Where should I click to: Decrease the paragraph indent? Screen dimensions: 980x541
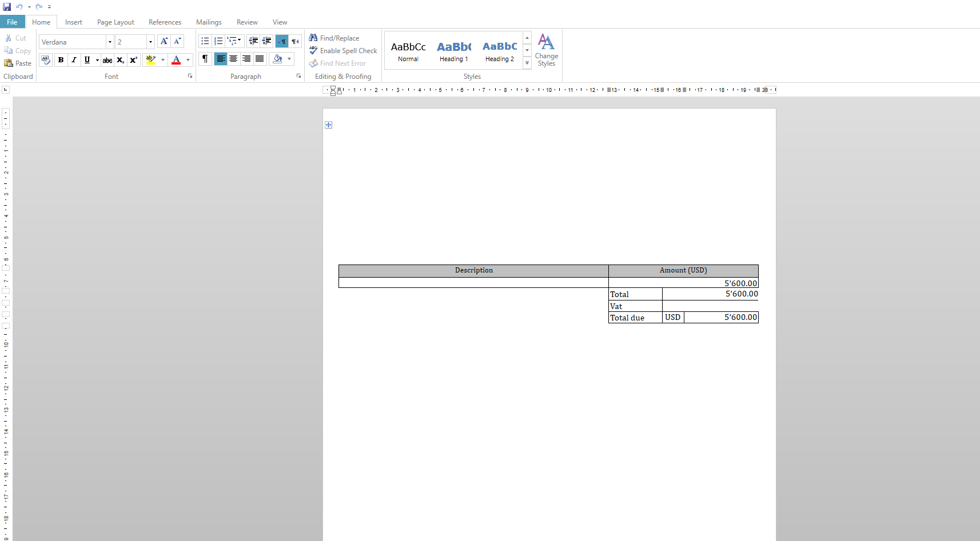(x=253, y=41)
